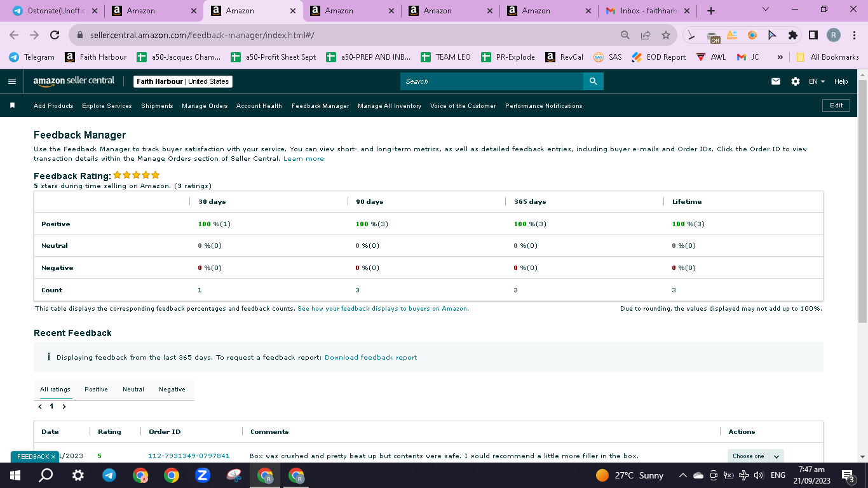Go to the next feedback page
Screen dimensions: 868x488
pyautogui.click(x=64, y=407)
